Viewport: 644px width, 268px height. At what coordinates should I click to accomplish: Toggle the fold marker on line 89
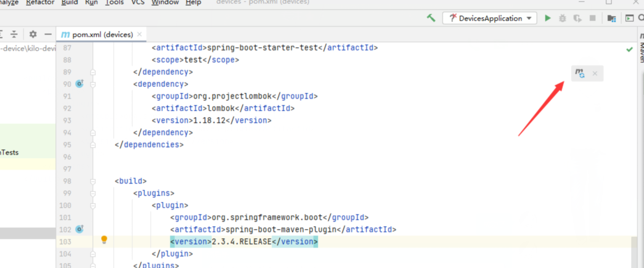(x=93, y=72)
